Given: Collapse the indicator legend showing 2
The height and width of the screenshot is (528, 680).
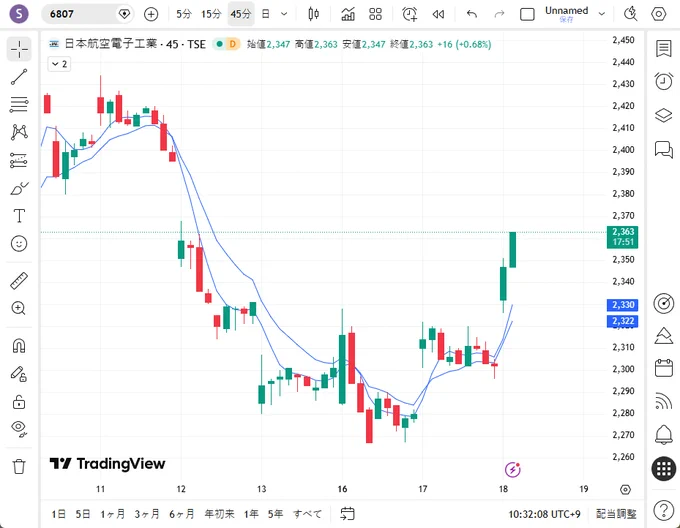Looking at the screenshot, I should (x=59, y=64).
